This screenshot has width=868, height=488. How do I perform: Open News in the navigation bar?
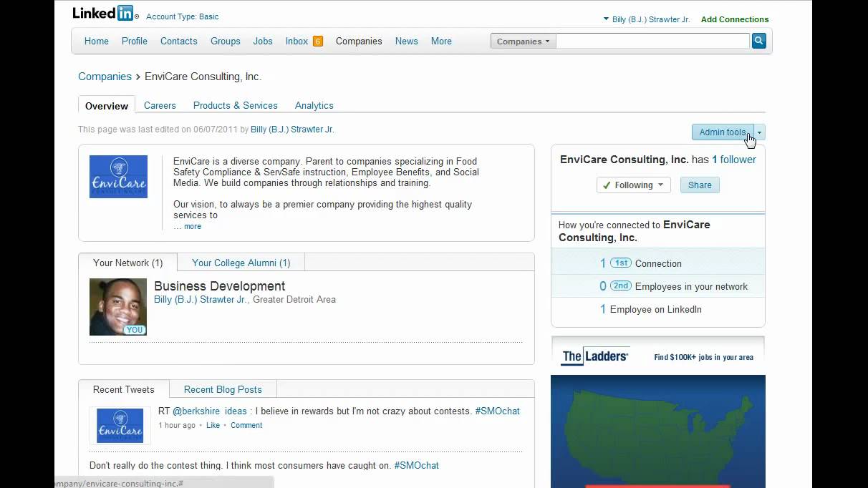click(x=407, y=42)
